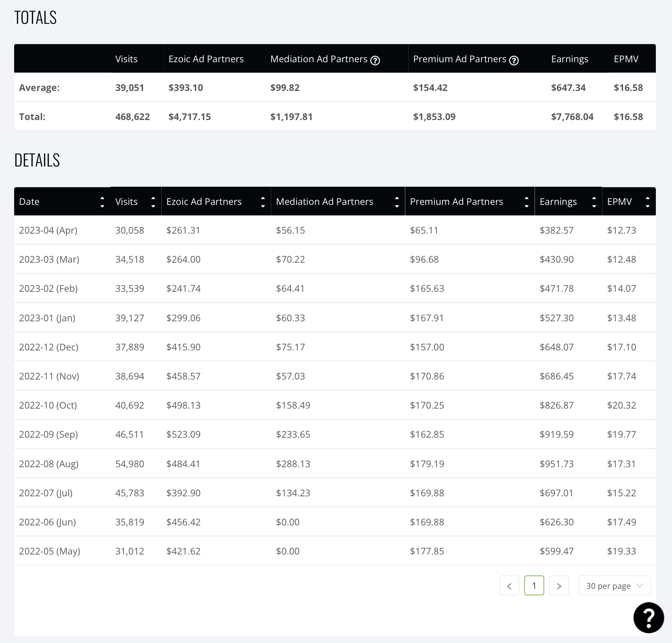This screenshot has height=643, width=672.
Task: Sort by Ezoic Ad Partners column
Action: tap(216, 201)
